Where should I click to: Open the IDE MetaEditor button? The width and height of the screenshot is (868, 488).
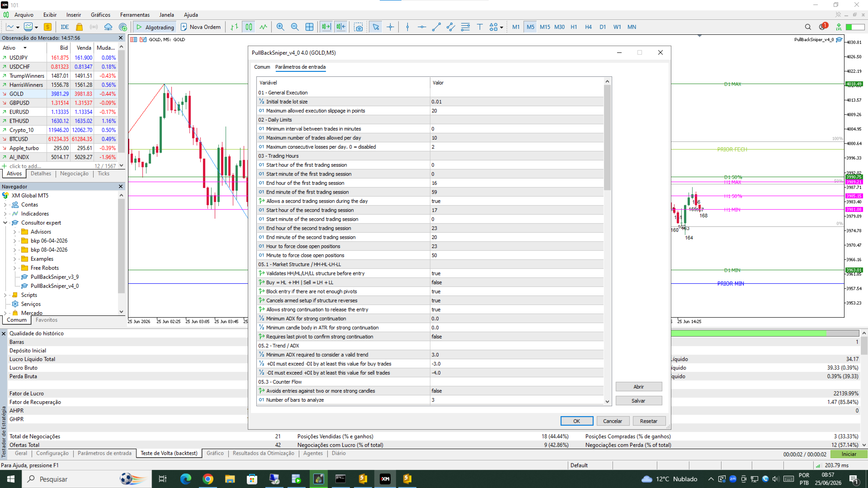point(65,27)
